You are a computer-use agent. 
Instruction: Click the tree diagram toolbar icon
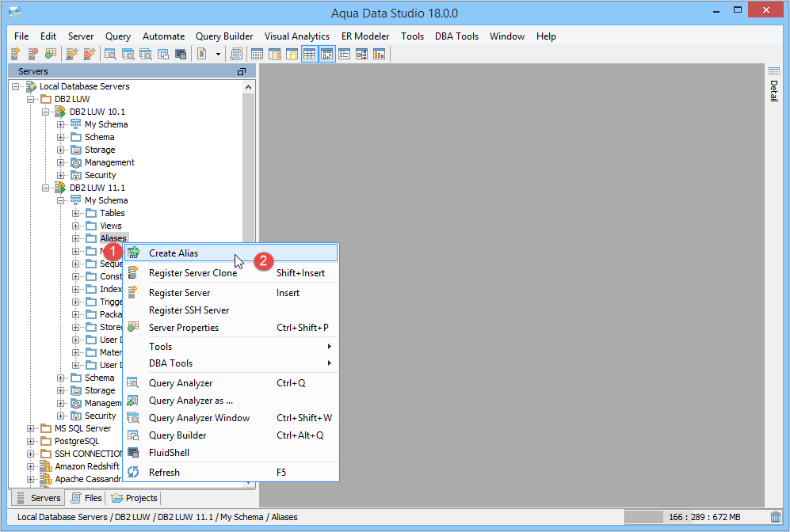tap(362, 54)
